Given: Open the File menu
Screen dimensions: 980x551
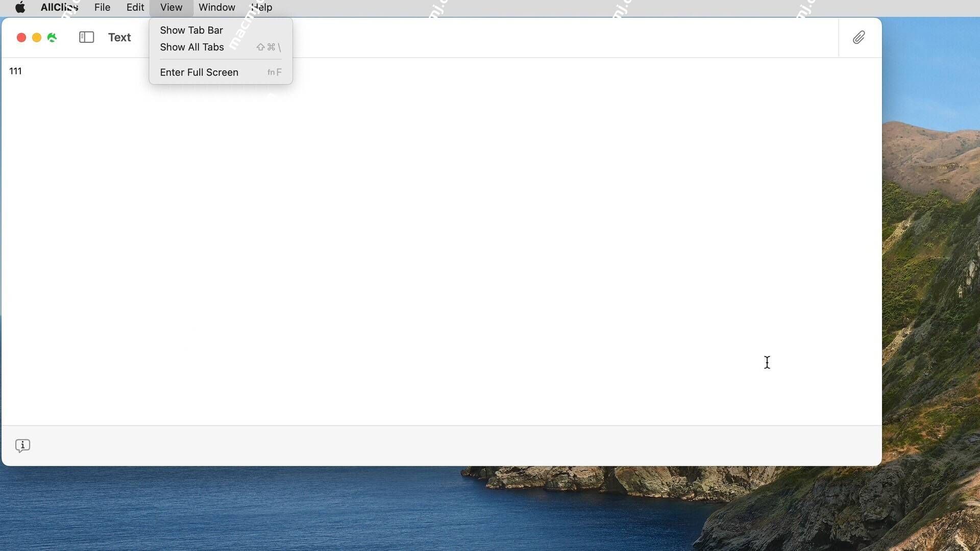Looking at the screenshot, I should [102, 7].
